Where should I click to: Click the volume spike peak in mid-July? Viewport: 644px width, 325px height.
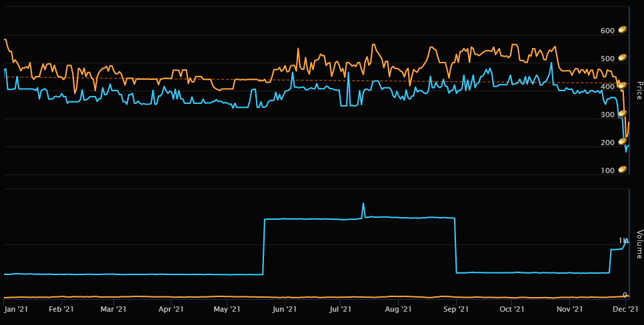(x=363, y=204)
